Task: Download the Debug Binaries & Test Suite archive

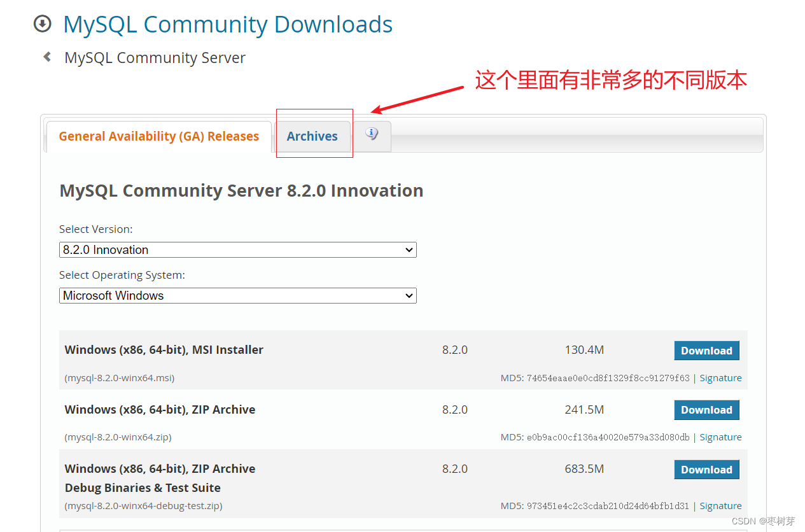Action: point(706,469)
